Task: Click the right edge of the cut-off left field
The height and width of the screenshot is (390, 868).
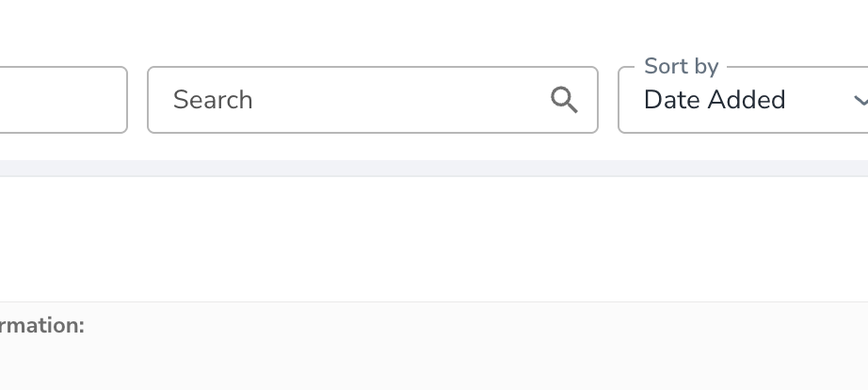Action: tap(127, 100)
